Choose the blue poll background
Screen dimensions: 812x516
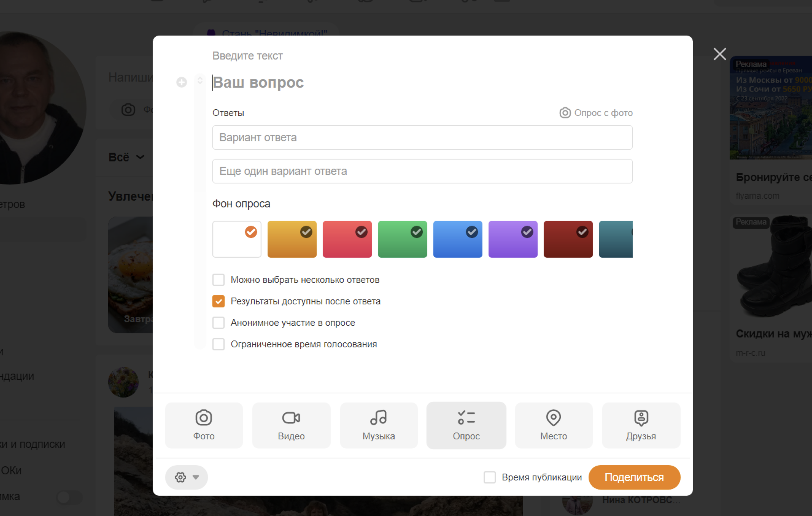[458, 239]
